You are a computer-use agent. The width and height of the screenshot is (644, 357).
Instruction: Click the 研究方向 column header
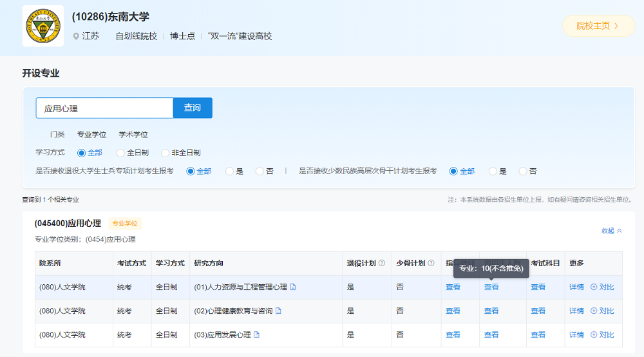pos(209,263)
